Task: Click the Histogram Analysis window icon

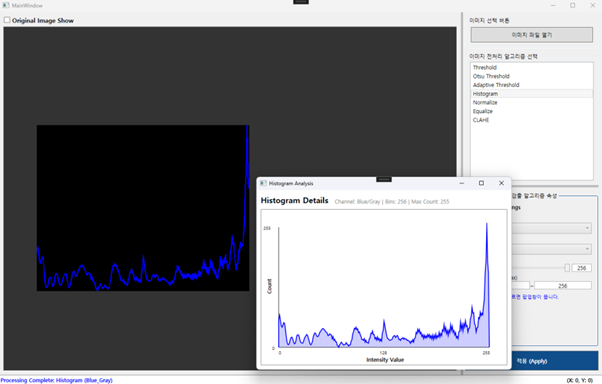Action: (263, 184)
